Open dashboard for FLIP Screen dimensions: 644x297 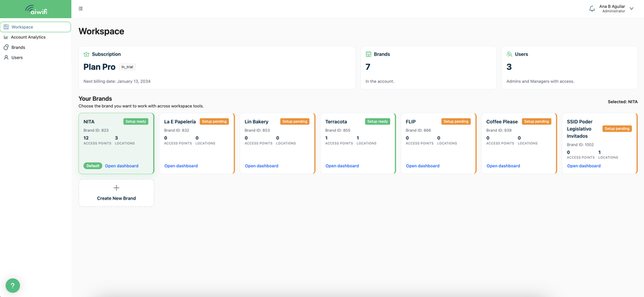click(x=423, y=166)
